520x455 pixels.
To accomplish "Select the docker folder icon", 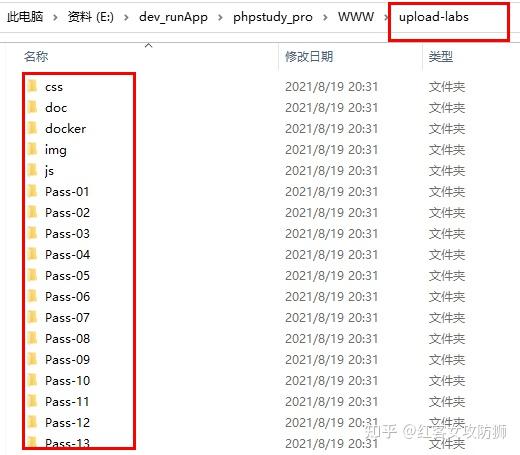I will click(x=32, y=128).
